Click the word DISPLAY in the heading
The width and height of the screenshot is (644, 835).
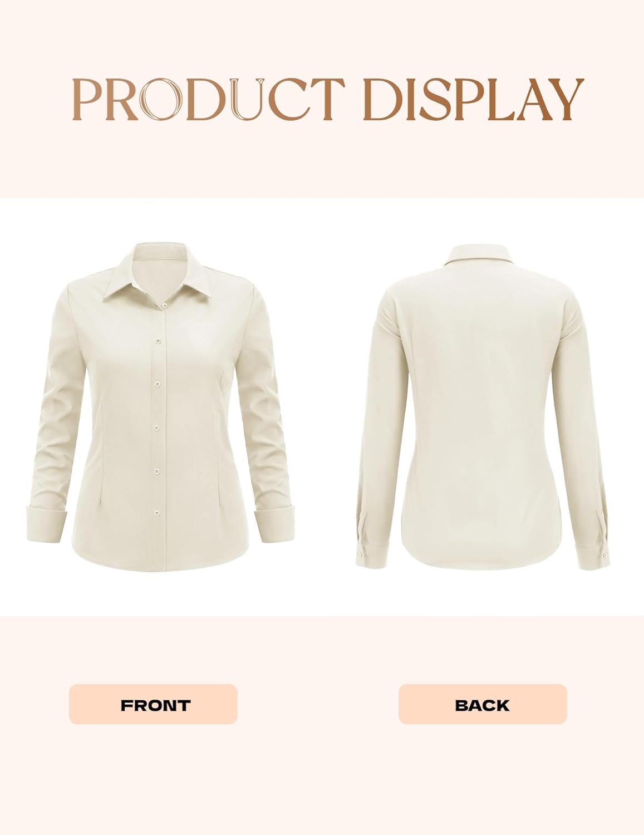[474, 99]
